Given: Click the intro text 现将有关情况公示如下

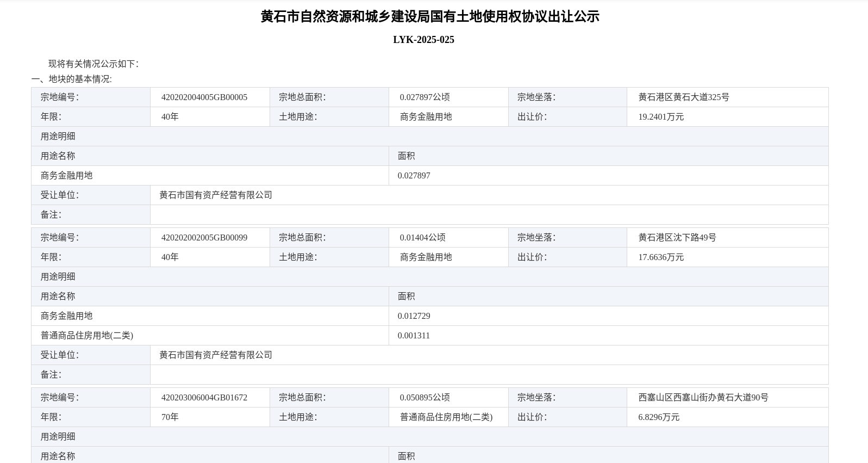Looking at the screenshot, I should [x=93, y=64].
